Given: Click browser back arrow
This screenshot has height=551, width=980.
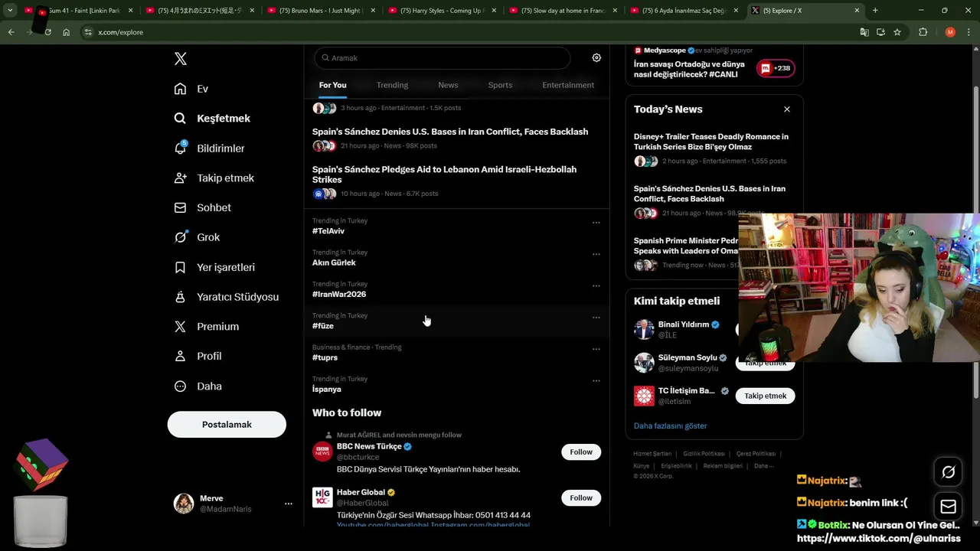Looking at the screenshot, I should 11,32.
